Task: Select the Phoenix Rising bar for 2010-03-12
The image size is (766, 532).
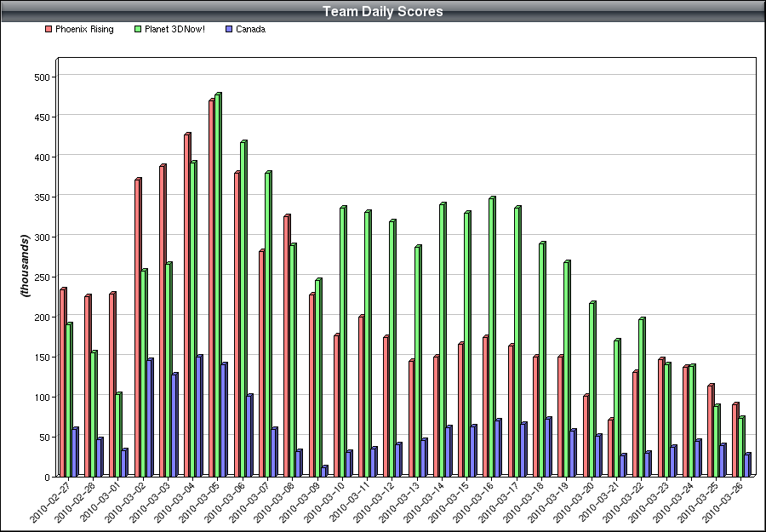Action: pos(386,406)
